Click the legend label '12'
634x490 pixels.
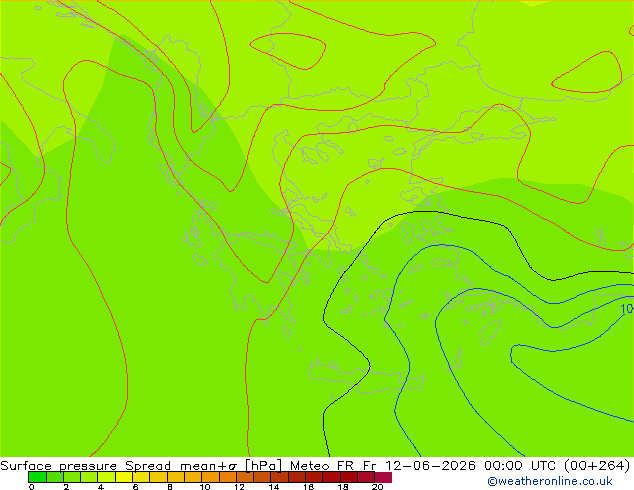pyautogui.click(x=239, y=487)
